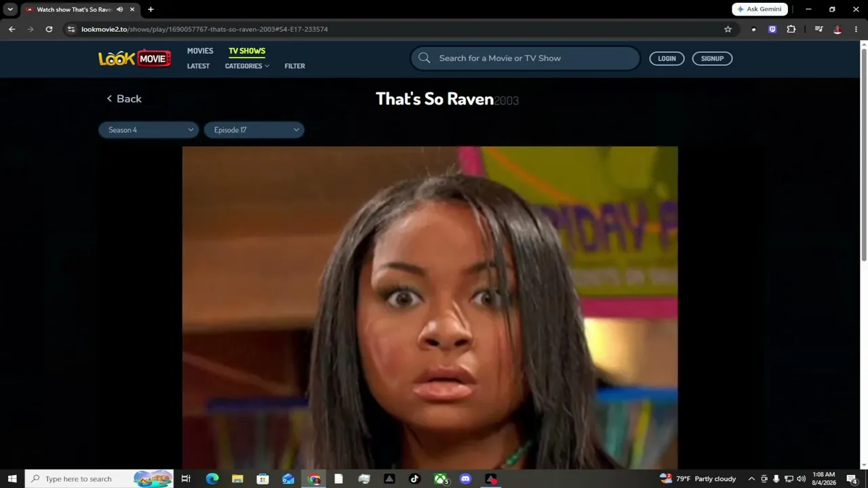Switch to Google Chrome on the taskbar
Image resolution: width=868 pixels, height=488 pixels.
point(314,479)
